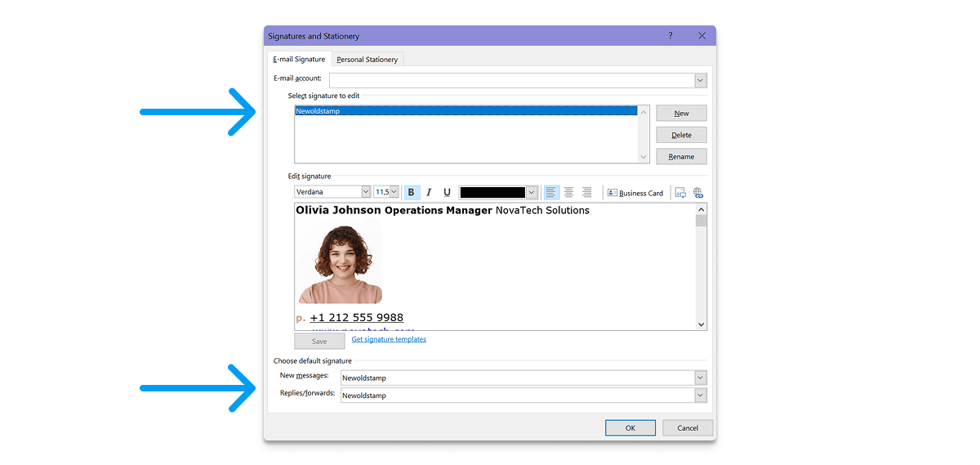The width and height of the screenshot is (980, 465).
Task: Align signature text right
Action: click(x=587, y=193)
